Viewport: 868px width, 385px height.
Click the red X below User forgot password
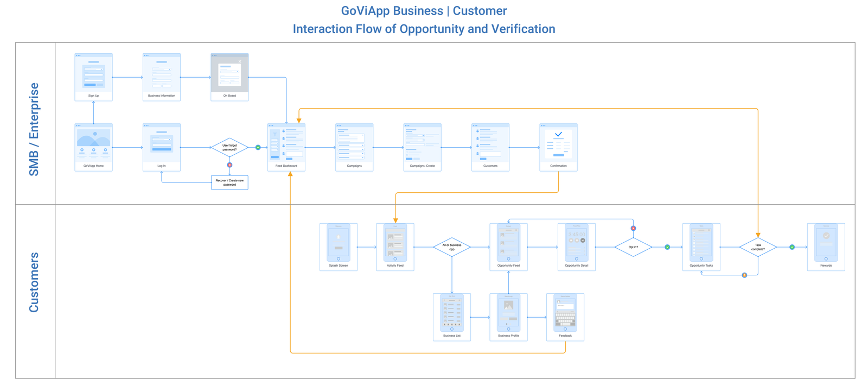(229, 165)
